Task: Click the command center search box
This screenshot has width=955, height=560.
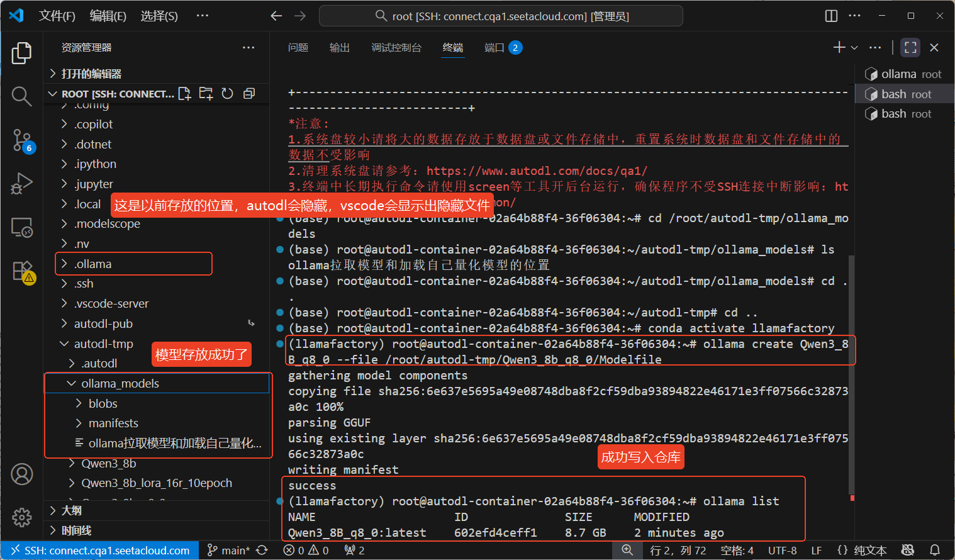Action: [501, 16]
